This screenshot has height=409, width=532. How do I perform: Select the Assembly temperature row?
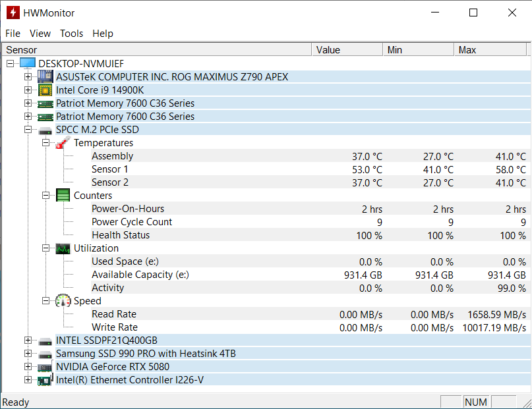point(309,156)
